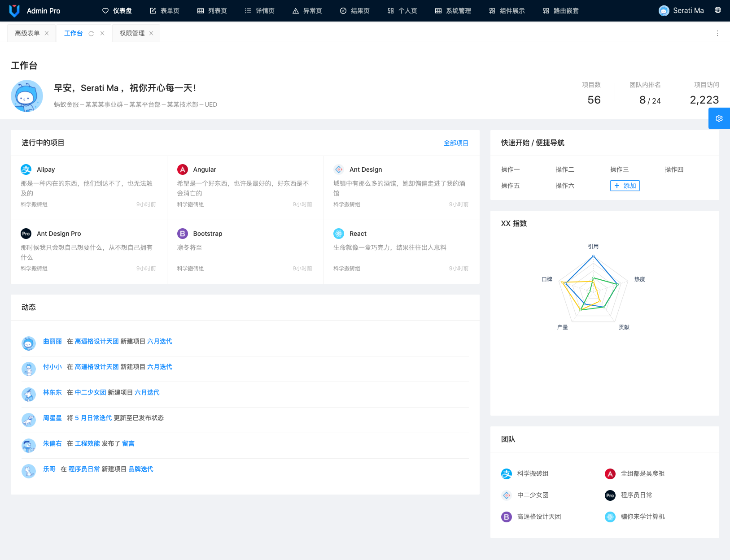Close the 高级表单 tab
The height and width of the screenshot is (560, 730).
pyautogui.click(x=47, y=34)
